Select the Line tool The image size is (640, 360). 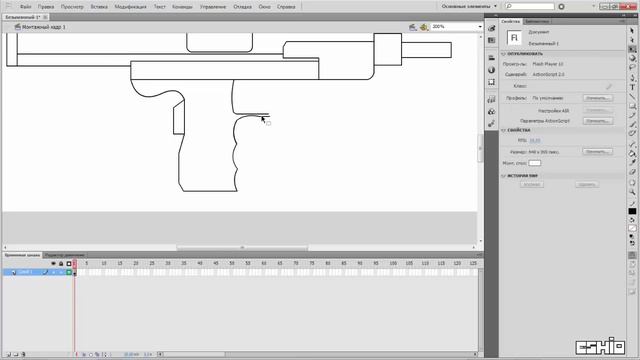(632, 96)
